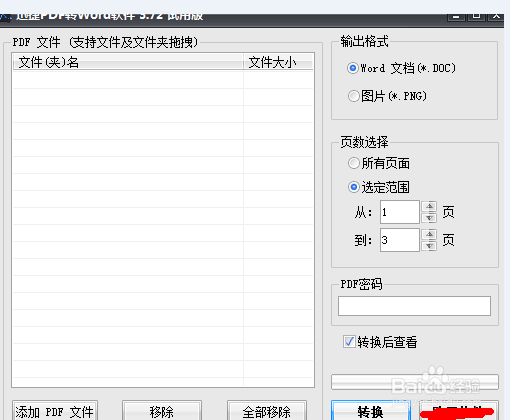Click the conversion progress bar
This screenshot has width=510, height=420.
pyautogui.click(x=415, y=382)
